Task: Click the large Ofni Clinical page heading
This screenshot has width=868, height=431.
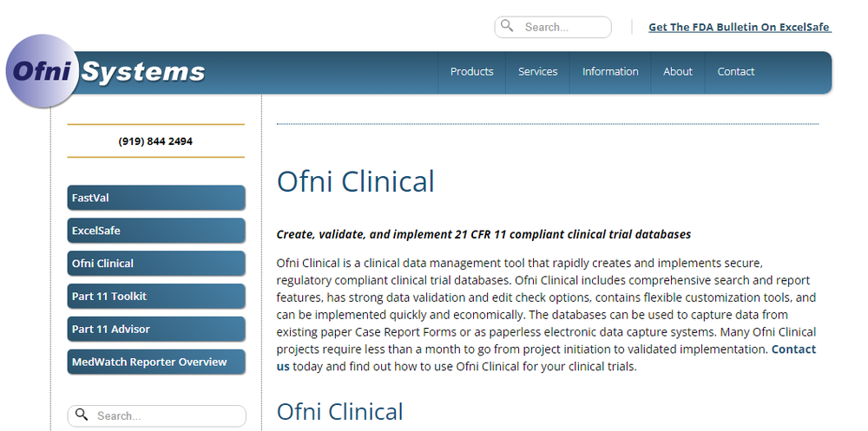Action: [355, 181]
